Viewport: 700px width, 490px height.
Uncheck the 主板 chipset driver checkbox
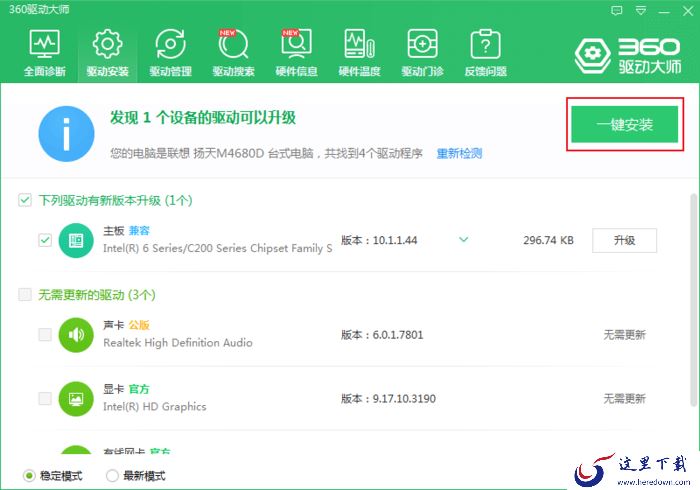pyautogui.click(x=45, y=240)
